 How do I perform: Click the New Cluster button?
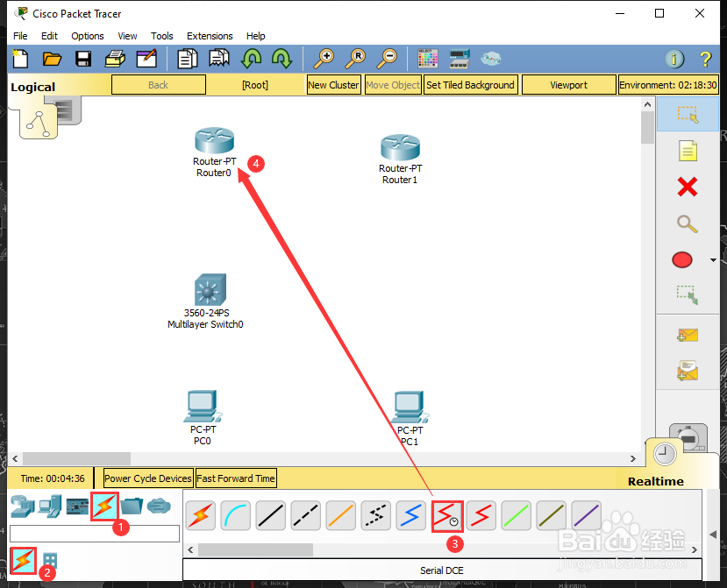click(333, 85)
